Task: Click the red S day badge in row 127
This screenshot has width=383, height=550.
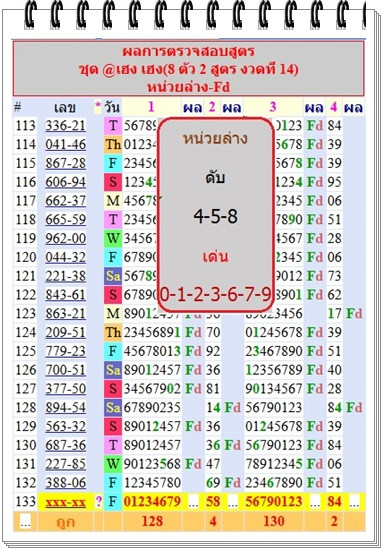Action: (x=113, y=389)
